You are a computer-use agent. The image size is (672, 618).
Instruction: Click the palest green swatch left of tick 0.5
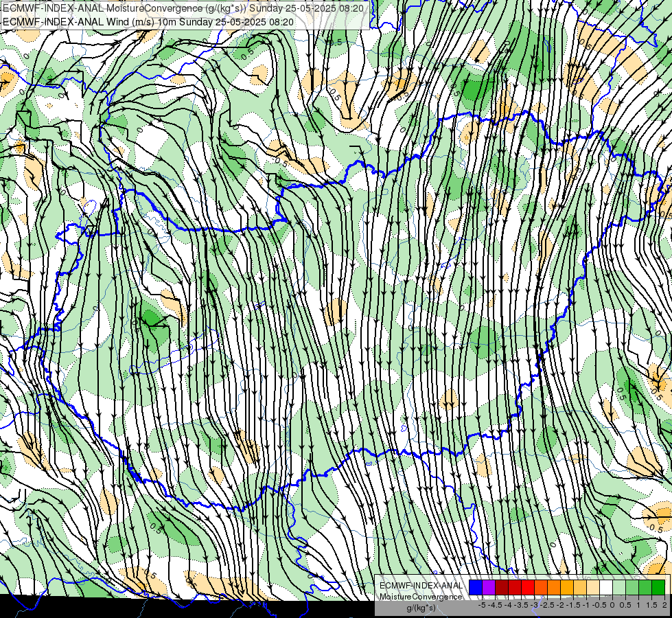pyautogui.click(x=619, y=587)
